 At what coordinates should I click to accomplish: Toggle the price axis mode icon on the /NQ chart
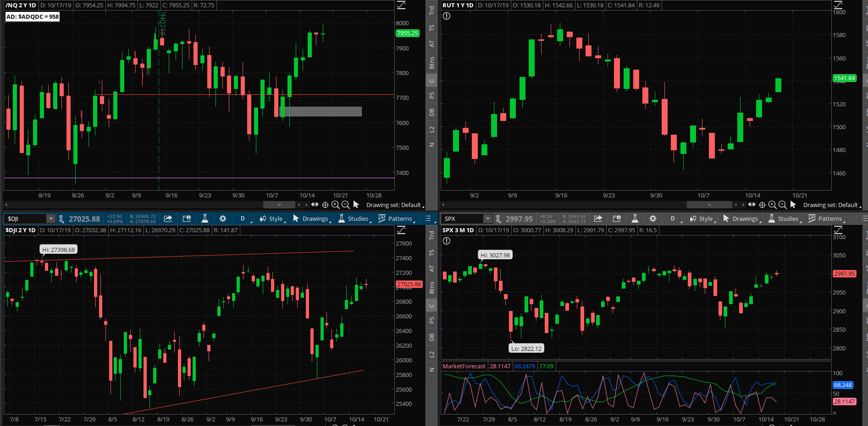(401, 5)
